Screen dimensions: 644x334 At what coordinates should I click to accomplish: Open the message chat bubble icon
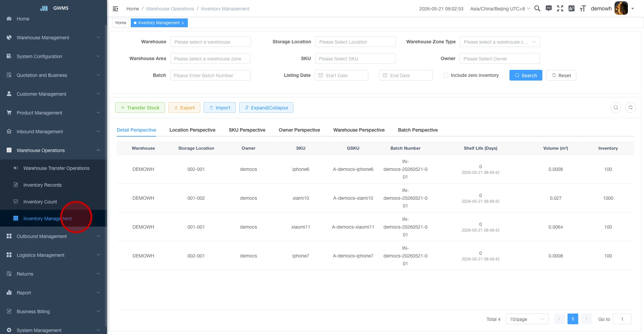click(549, 8)
